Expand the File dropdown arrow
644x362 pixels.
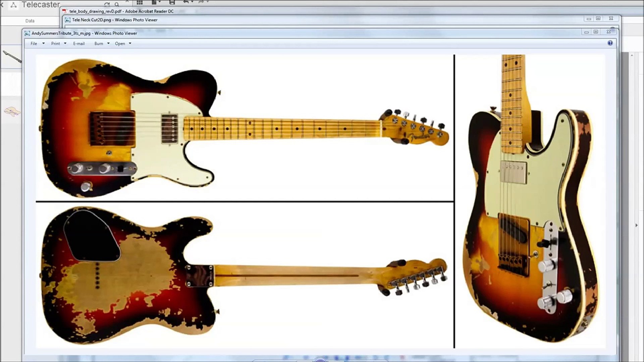43,44
